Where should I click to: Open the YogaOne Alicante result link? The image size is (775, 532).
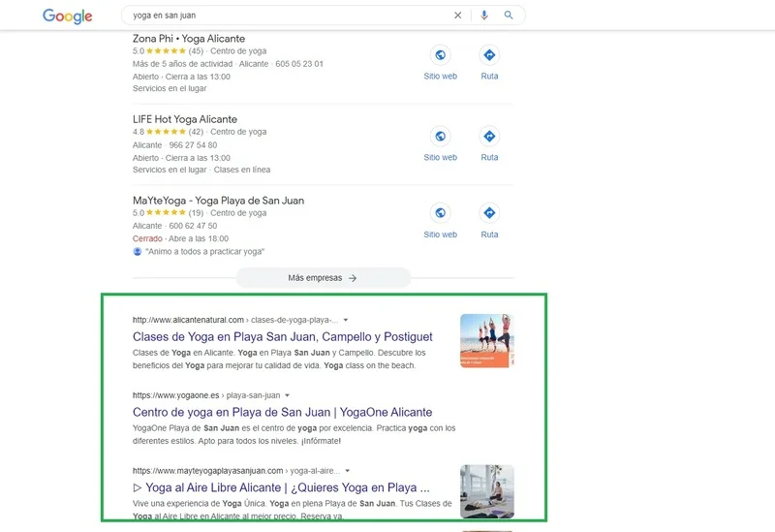(x=282, y=412)
